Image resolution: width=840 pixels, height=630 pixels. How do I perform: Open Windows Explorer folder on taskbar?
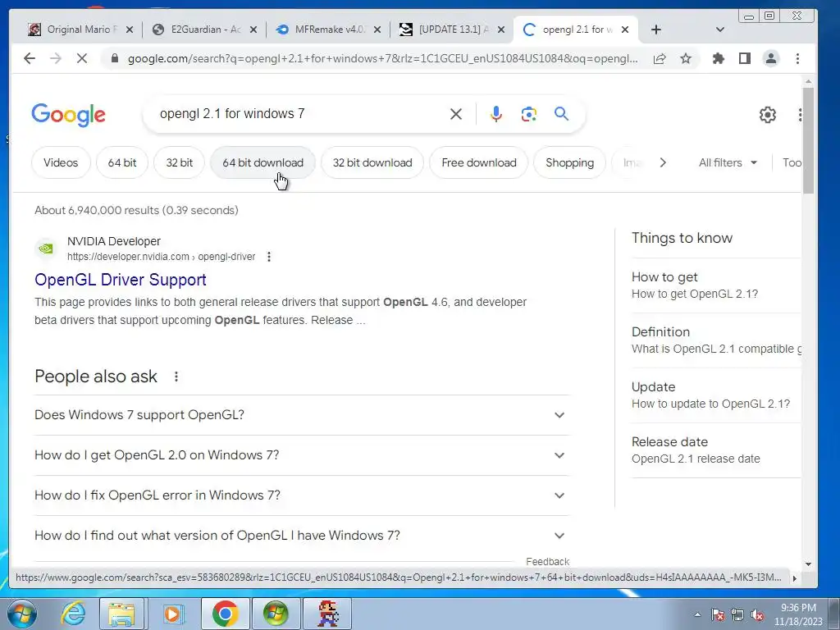pyautogui.click(x=121, y=614)
